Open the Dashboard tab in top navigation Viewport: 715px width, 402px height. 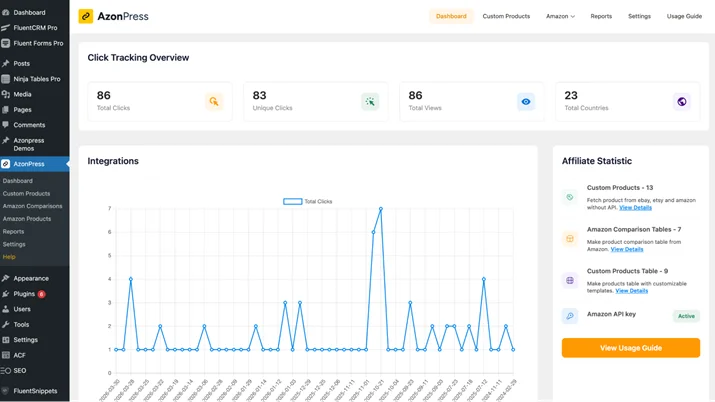pos(451,16)
